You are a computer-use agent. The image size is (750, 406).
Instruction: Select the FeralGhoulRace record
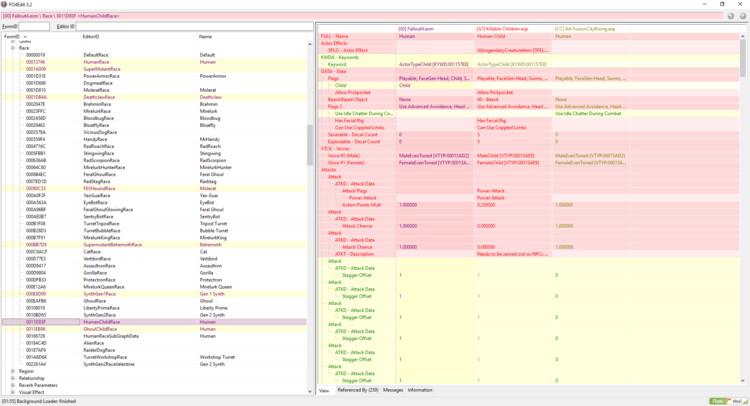[154, 175]
